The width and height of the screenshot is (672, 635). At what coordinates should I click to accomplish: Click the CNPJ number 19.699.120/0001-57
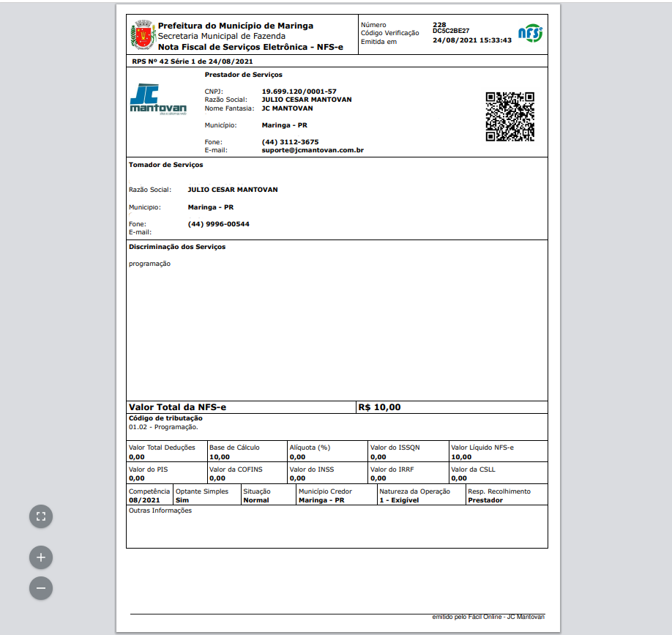pyautogui.click(x=299, y=92)
